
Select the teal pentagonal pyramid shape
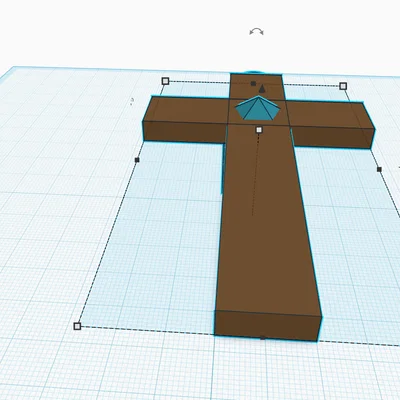258,108
